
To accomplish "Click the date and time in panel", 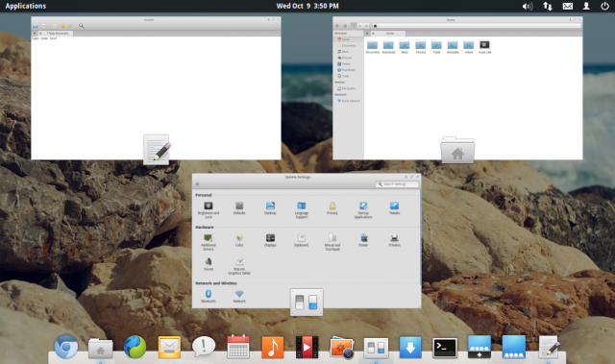I will 307,6.
